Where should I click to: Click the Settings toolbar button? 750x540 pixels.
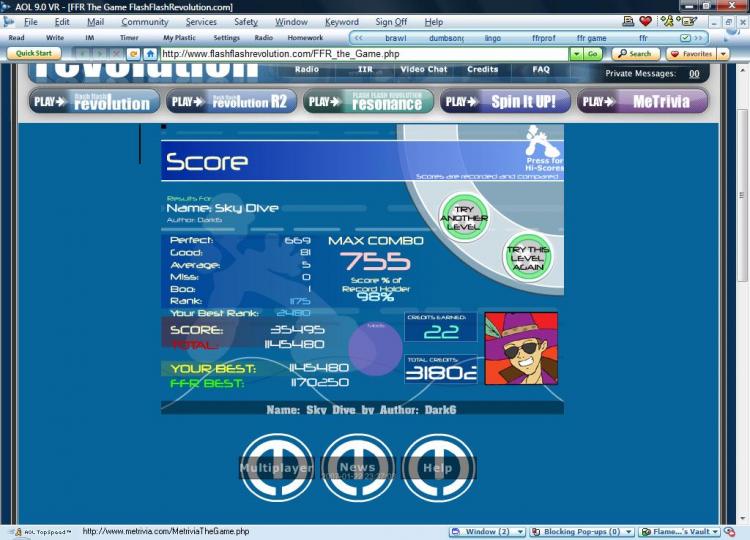click(226, 37)
